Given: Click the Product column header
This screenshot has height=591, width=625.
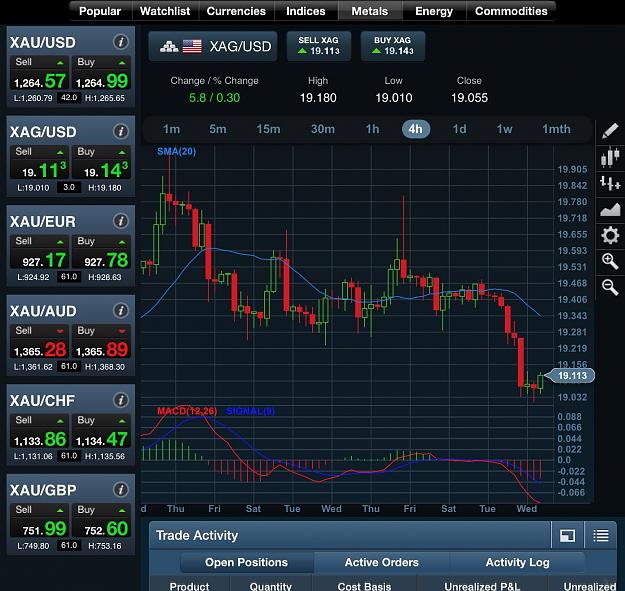Looking at the screenshot, I should [x=189, y=586].
